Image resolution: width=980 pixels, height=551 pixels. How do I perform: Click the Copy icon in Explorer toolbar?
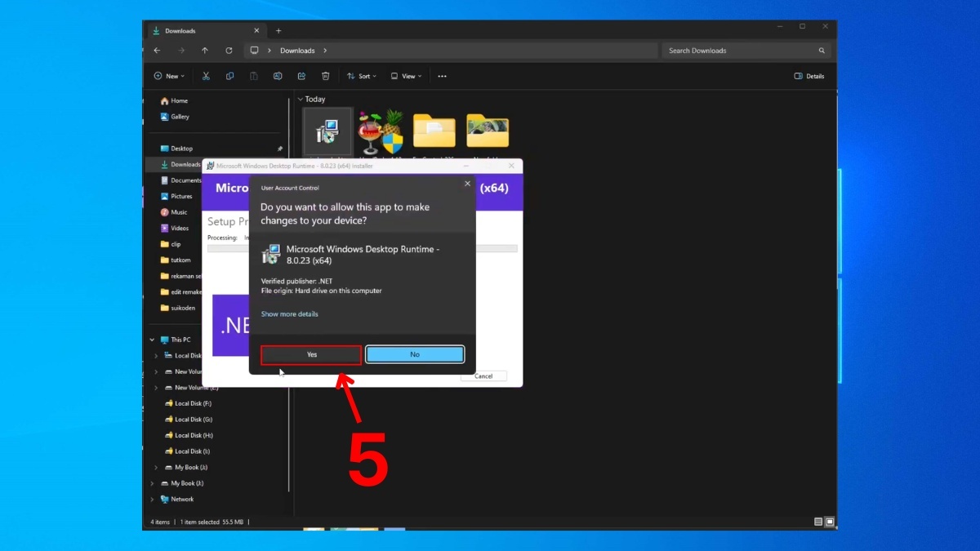tap(229, 76)
